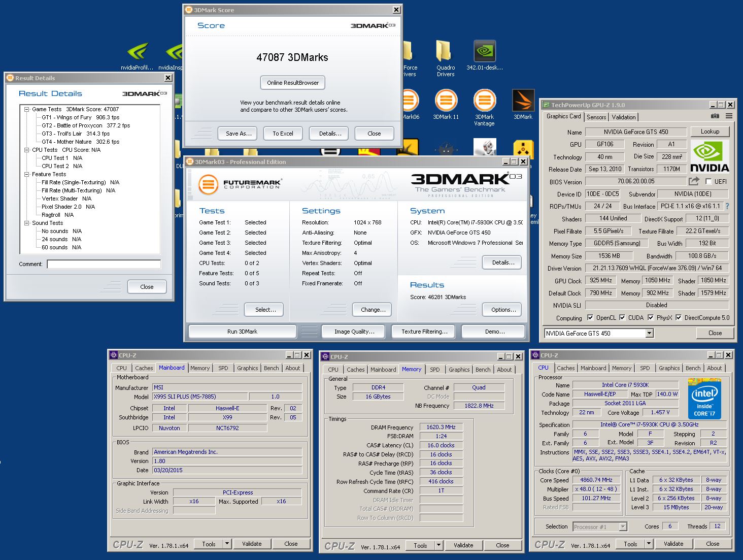Open the Quadro Drivers folder icon
This screenshot has width=743, height=560.
tap(445, 58)
